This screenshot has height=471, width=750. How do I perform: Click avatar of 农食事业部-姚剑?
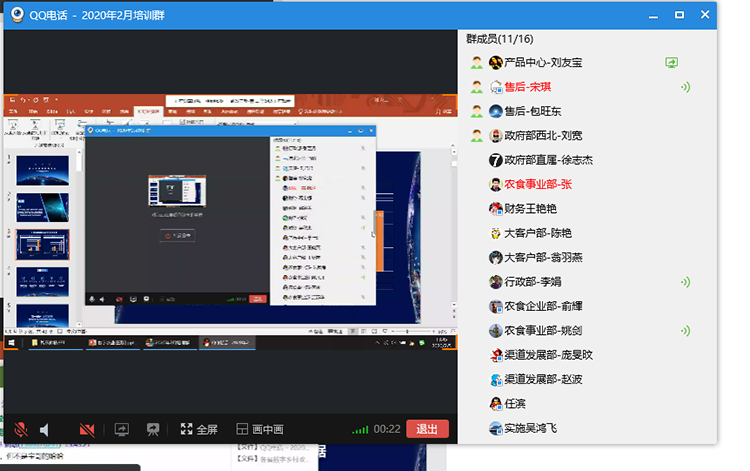coord(495,331)
